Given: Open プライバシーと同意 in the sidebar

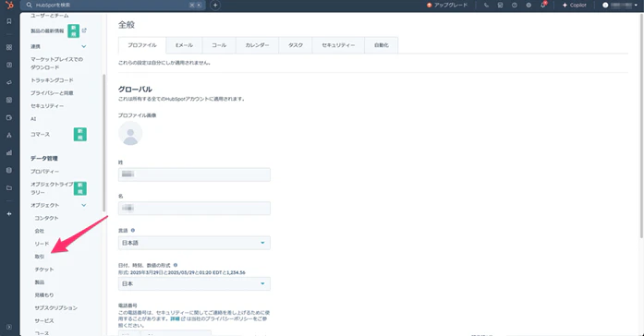Looking at the screenshot, I should [52, 93].
